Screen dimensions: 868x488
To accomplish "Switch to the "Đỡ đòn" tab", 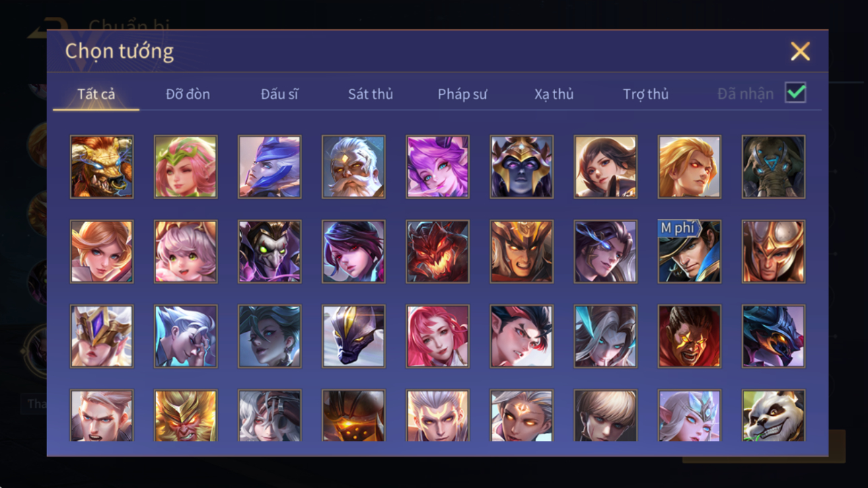I will [x=188, y=94].
